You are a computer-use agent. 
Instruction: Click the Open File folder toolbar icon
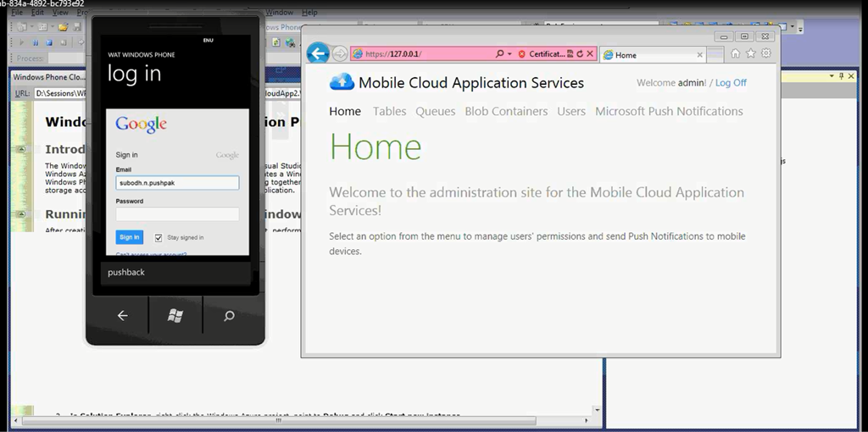click(63, 26)
